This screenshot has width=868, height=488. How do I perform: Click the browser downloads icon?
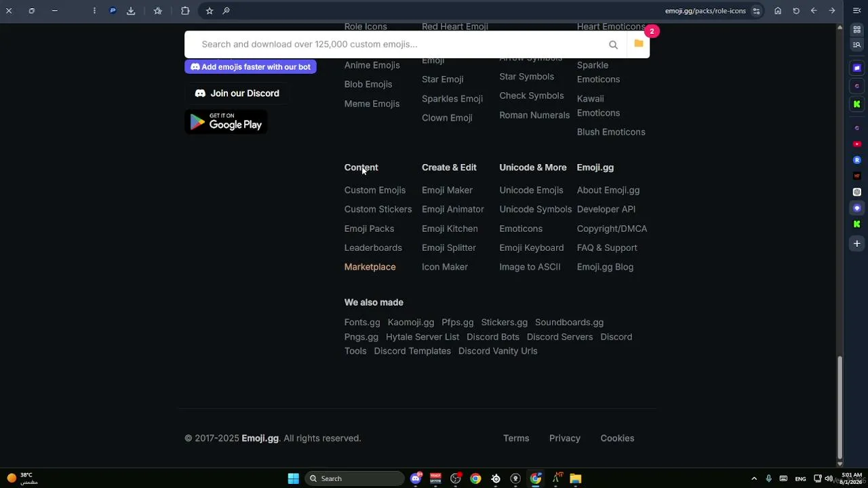pyautogui.click(x=131, y=11)
